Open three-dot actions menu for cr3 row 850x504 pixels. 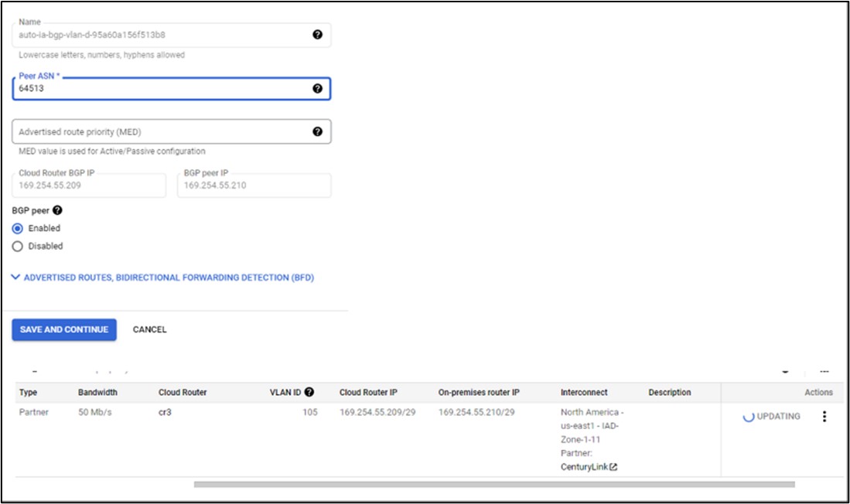click(824, 417)
